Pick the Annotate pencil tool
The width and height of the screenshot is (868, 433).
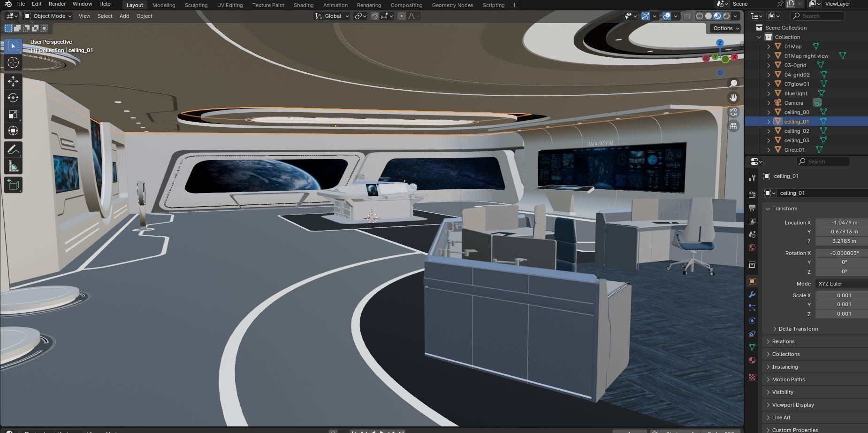(13, 150)
